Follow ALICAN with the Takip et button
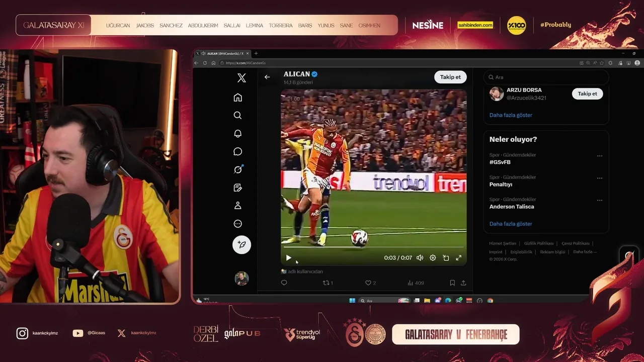This screenshot has height=362, width=644. (450, 77)
